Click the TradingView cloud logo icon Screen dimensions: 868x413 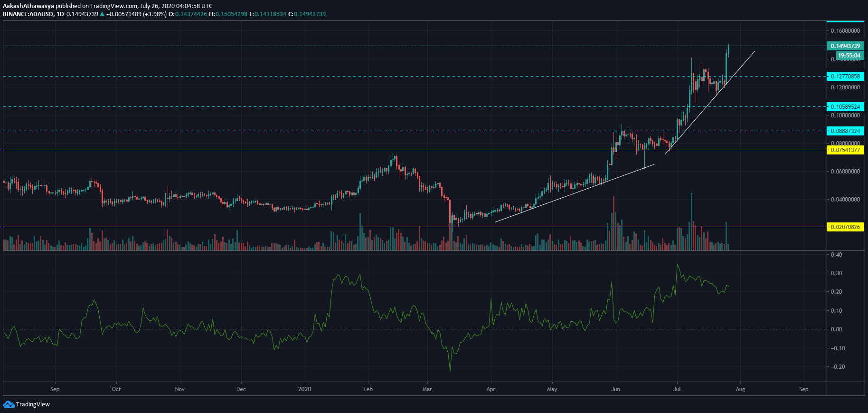point(9,404)
